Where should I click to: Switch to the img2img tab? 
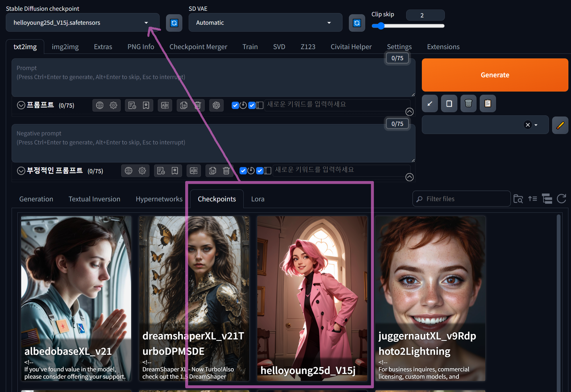[x=65, y=47]
